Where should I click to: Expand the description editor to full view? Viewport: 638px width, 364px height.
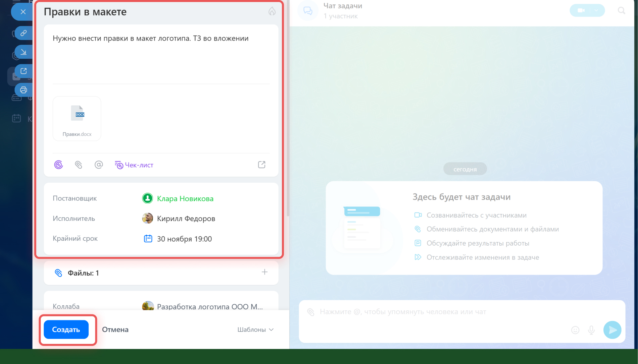262,165
